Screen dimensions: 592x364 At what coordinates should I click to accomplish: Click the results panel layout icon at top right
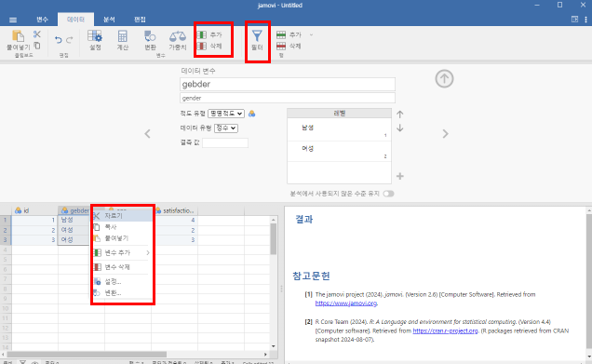(574, 20)
